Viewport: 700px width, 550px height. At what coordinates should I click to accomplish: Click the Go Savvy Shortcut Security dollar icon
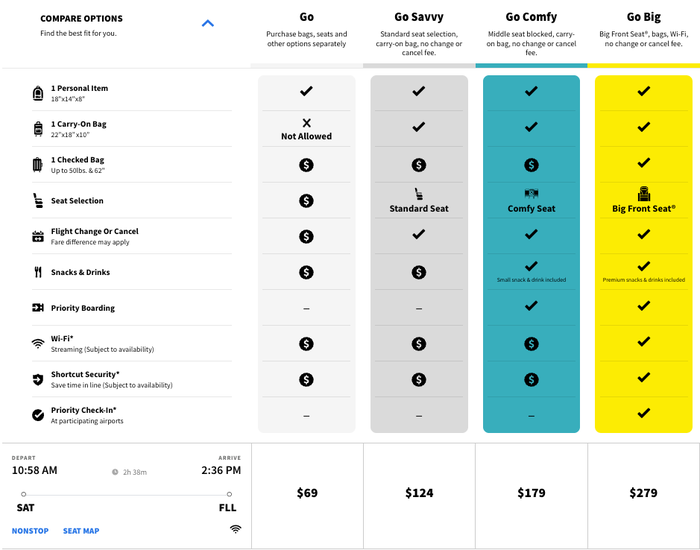[x=419, y=379]
